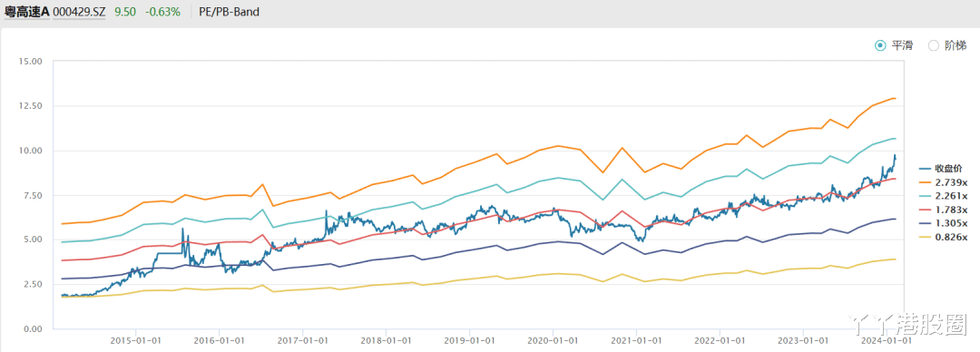Image resolution: width=980 pixels, height=352 pixels.
Task: Click the -0.63% change percentage
Action: 162,11
